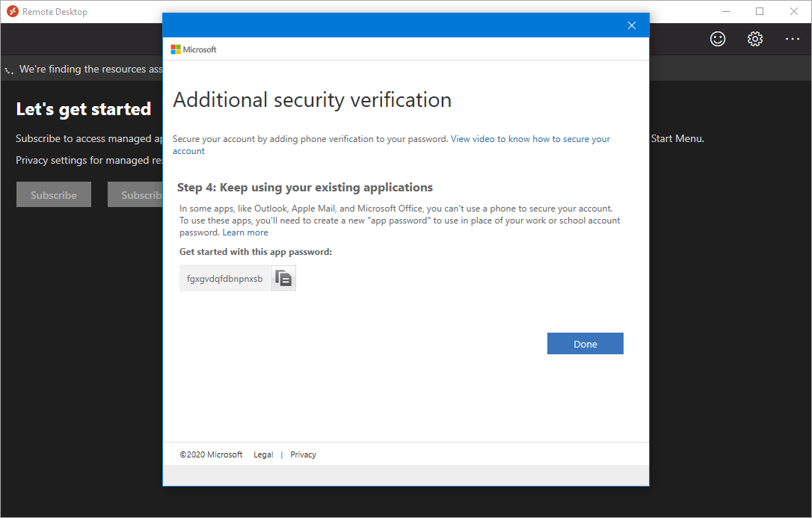The height and width of the screenshot is (518, 812).
Task: Copy the app password with clipboard icon
Action: pyautogui.click(x=283, y=278)
